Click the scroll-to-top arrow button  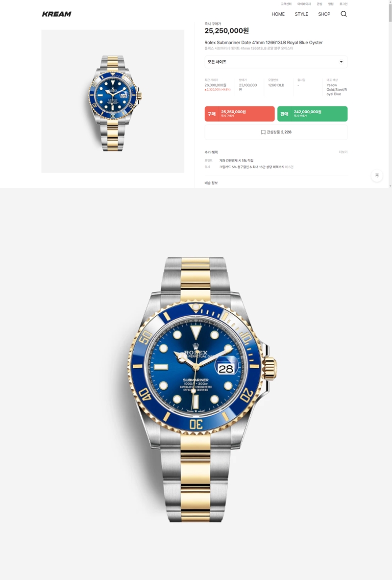tap(377, 176)
